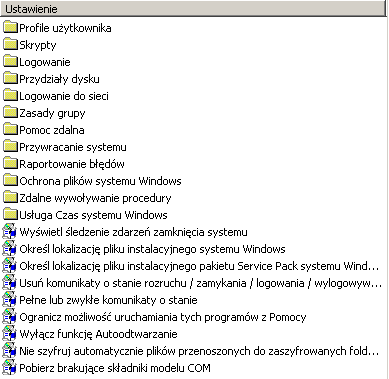
Task: Select Usługa Czas systemu Windows folder icon
Action: 10,214
